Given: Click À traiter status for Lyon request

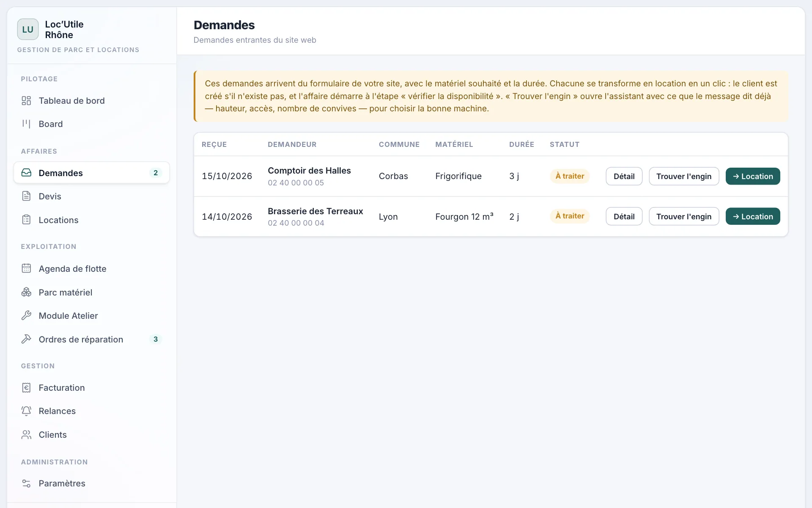Looking at the screenshot, I should 570,216.
